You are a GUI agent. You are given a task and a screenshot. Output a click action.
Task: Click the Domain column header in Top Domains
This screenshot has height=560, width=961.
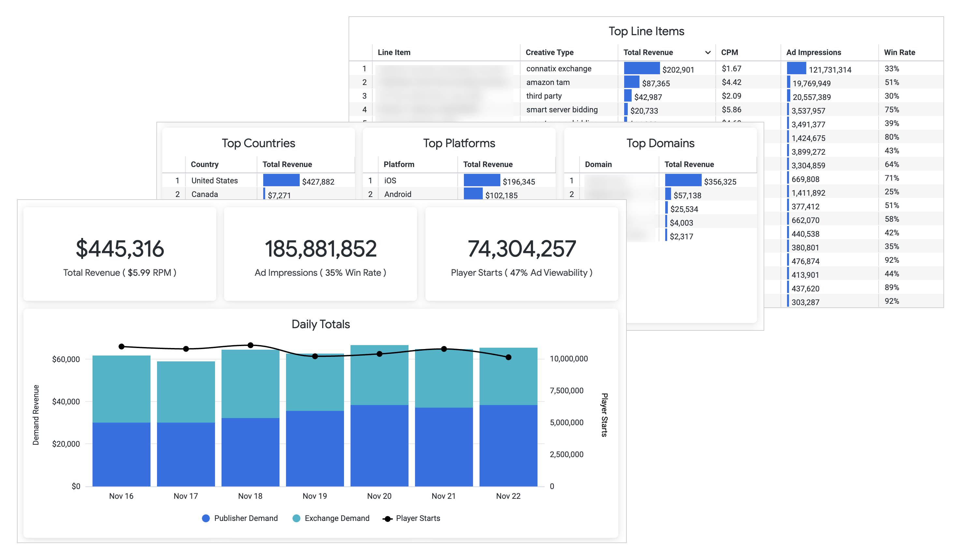[x=598, y=164]
